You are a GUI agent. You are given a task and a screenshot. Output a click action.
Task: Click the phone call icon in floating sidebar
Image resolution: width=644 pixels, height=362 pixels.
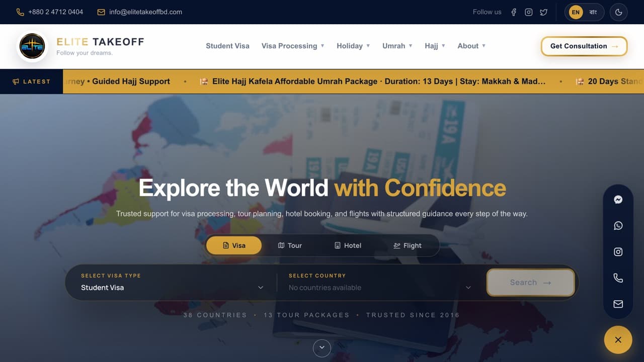coord(618,278)
